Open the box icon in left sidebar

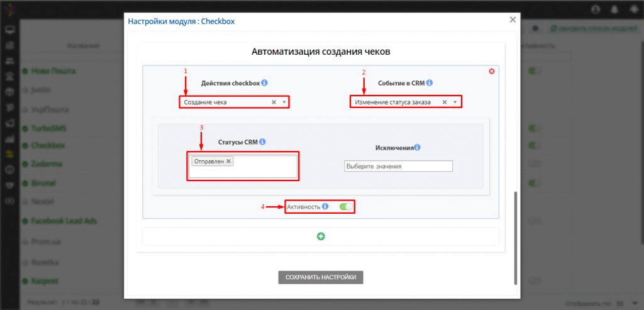[9, 92]
